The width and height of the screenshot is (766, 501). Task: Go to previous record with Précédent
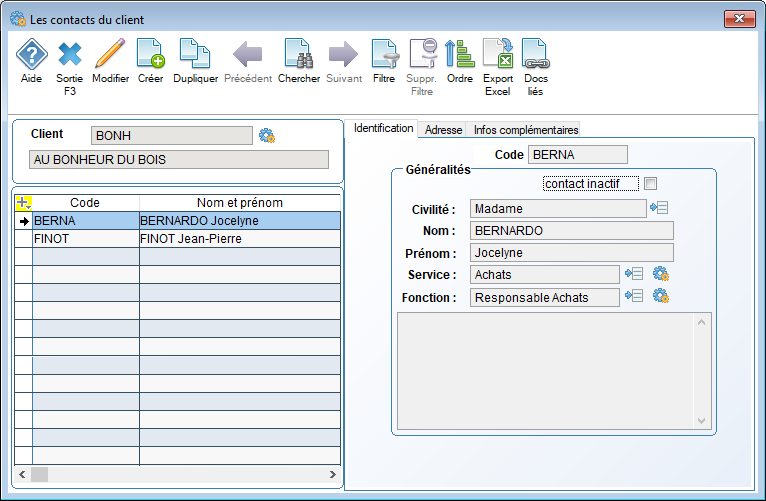click(x=248, y=53)
